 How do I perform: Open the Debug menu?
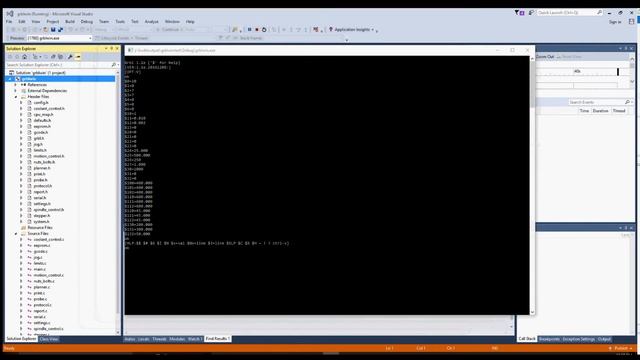point(87,22)
